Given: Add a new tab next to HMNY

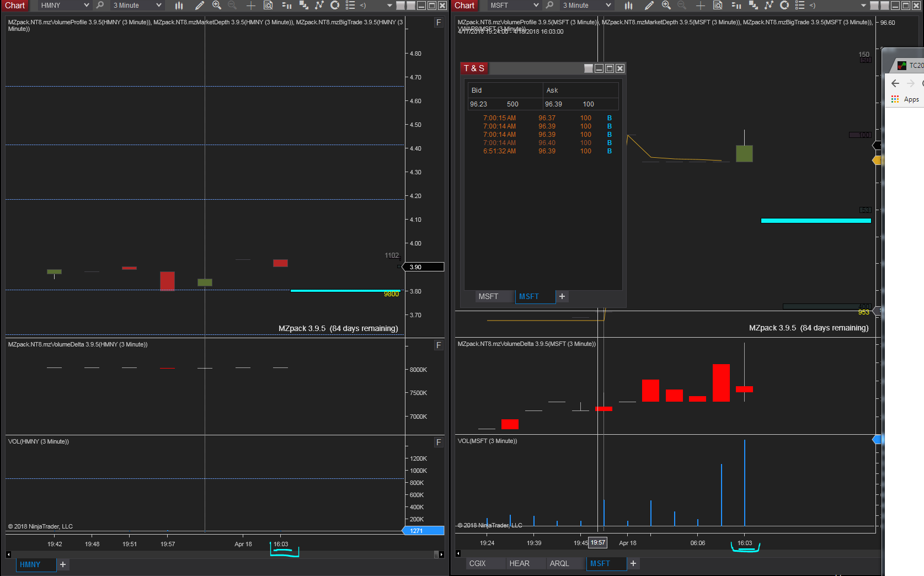Looking at the screenshot, I should 63,564.
